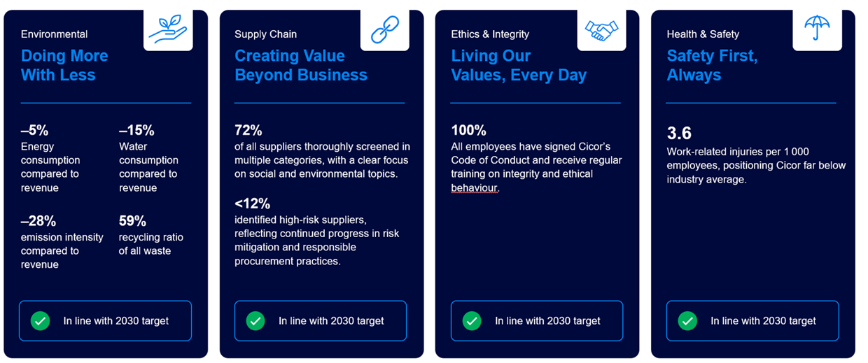Click green checkmark in Supply Chain card
Viewport: 868px width, 363px height.
255,321
